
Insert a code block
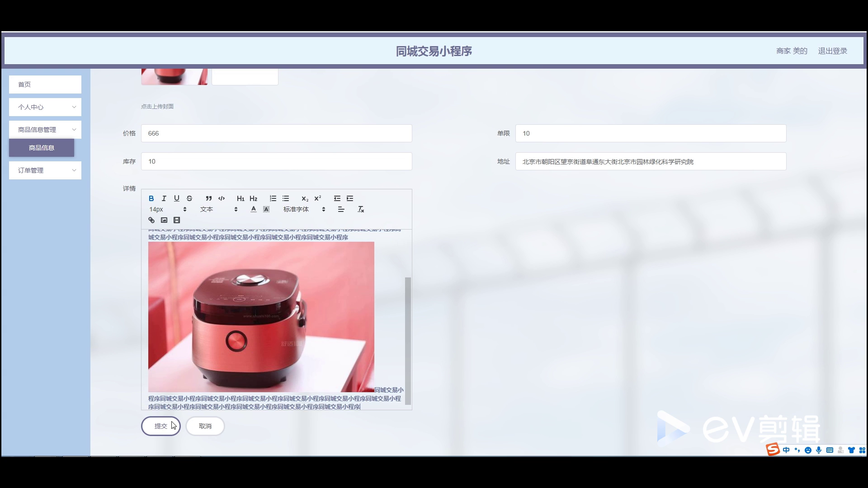(x=222, y=198)
